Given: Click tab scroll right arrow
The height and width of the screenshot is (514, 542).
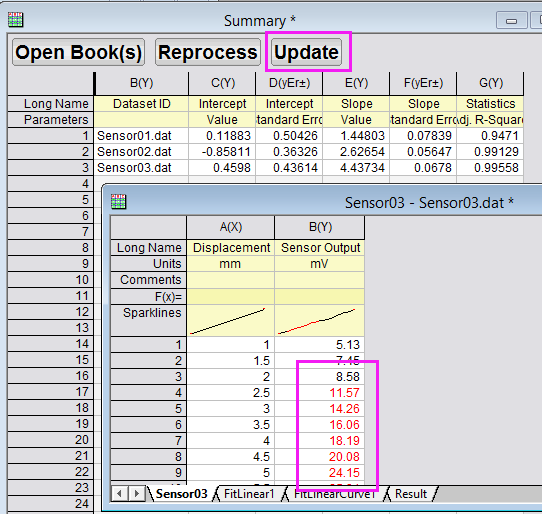Looking at the screenshot, I should [x=137, y=493].
